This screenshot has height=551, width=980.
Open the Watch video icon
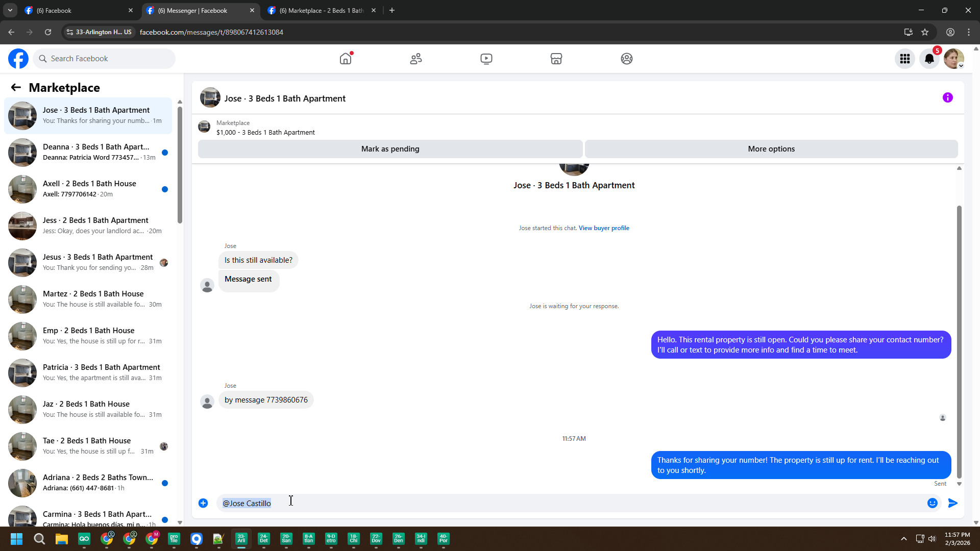pyautogui.click(x=486, y=59)
